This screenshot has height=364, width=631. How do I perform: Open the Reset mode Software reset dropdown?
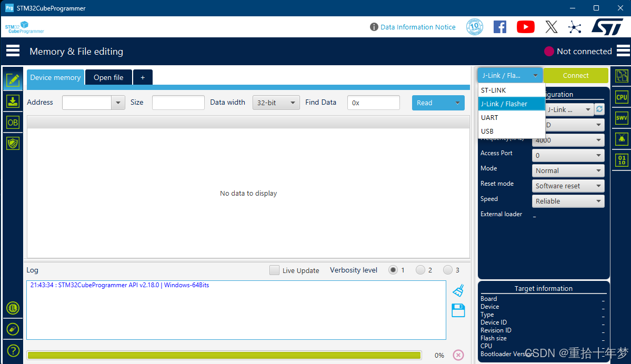click(x=568, y=186)
